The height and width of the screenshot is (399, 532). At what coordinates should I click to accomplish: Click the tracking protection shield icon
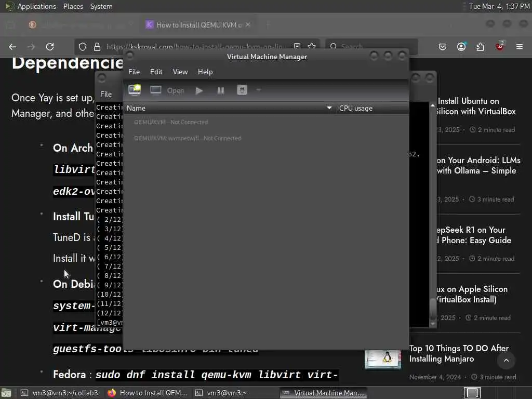(83, 47)
